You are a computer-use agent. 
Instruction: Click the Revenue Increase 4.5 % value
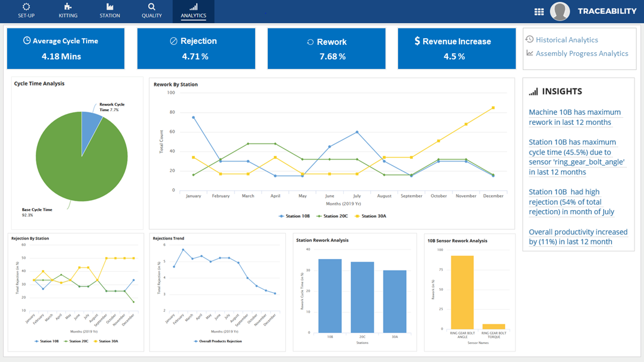454,56
